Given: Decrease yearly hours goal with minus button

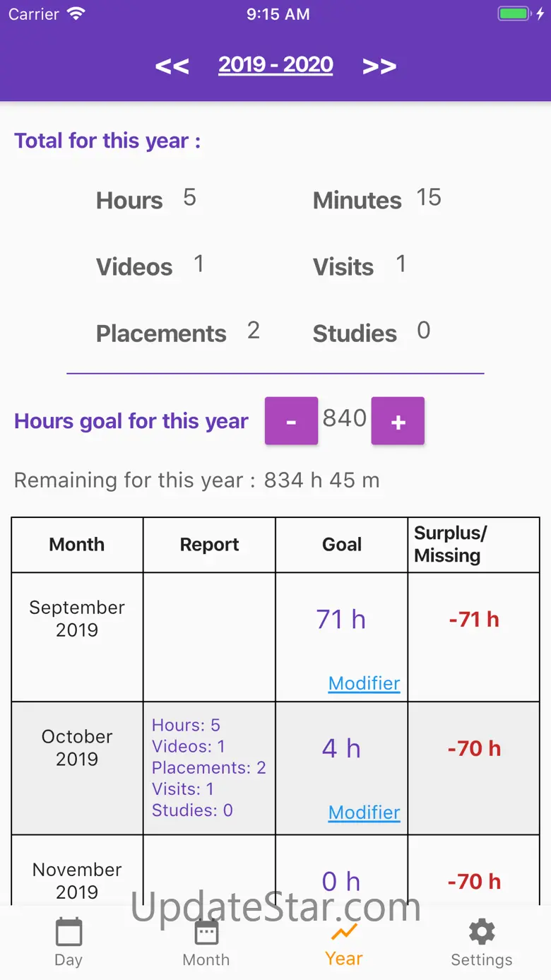Looking at the screenshot, I should [291, 421].
